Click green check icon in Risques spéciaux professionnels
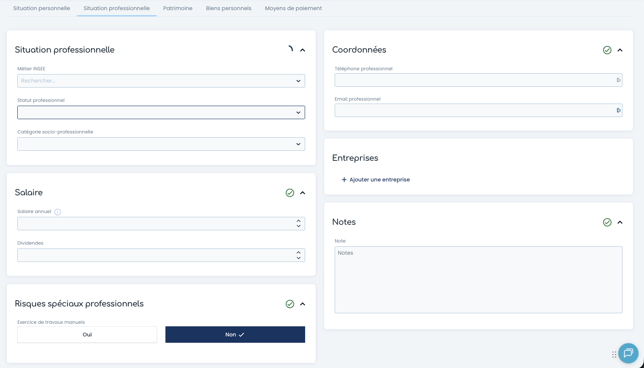Screen dimensions: 644x368 290,304
